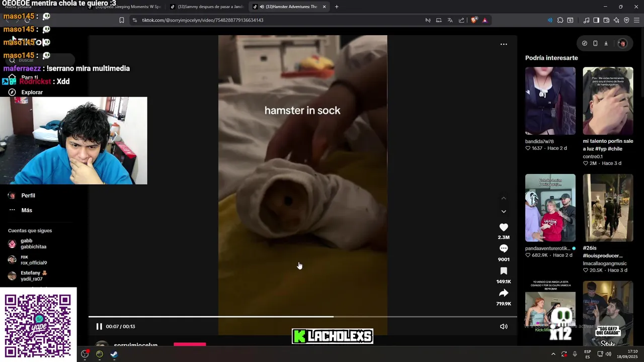Click the browser share page icon
The height and width of the screenshot is (362, 644).
pos(461,20)
